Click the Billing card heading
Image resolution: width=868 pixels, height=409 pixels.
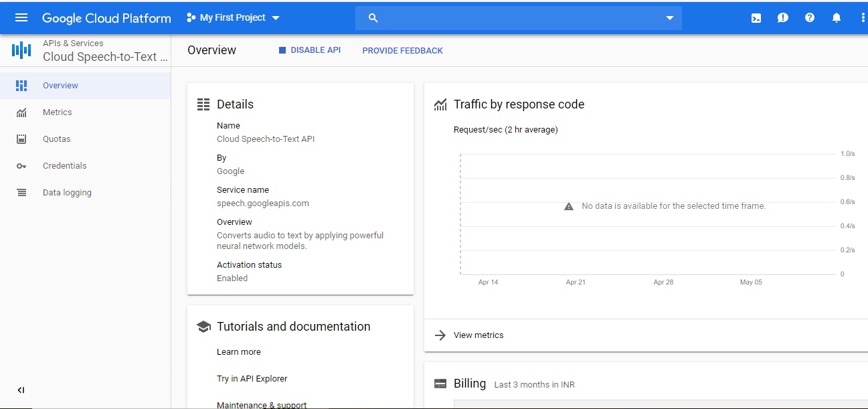point(470,384)
